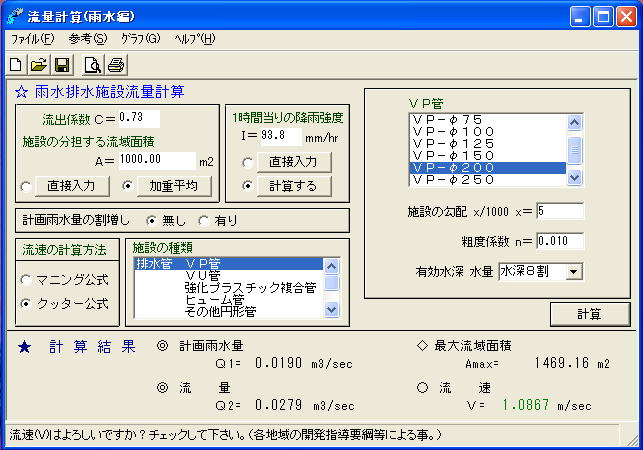Enable 有り for rainfall increase option
The image size is (643, 450).
tap(204, 220)
